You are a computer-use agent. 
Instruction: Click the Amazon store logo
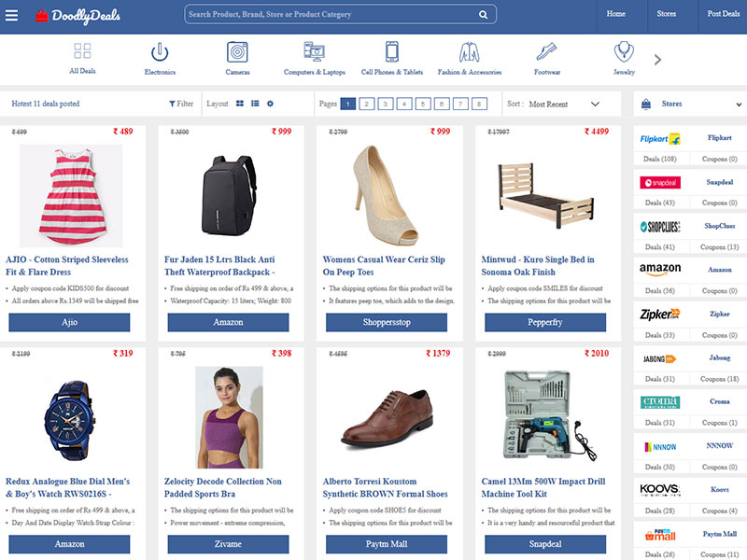(660, 270)
